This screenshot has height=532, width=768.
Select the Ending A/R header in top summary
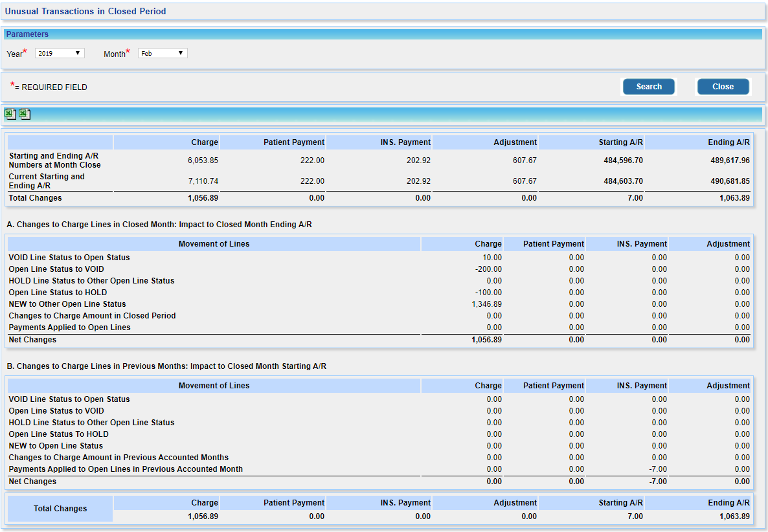pos(728,142)
